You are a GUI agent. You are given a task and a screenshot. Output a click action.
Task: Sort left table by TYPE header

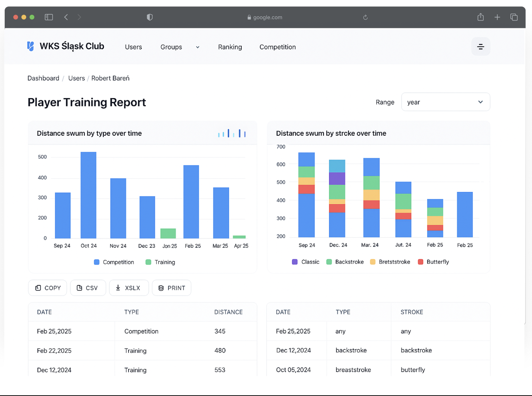click(x=132, y=312)
